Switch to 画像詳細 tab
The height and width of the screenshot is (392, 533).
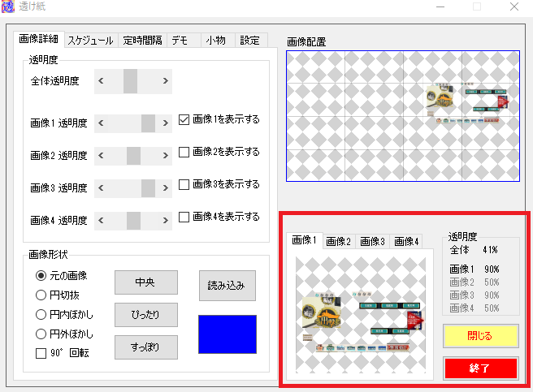[x=38, y=39]
